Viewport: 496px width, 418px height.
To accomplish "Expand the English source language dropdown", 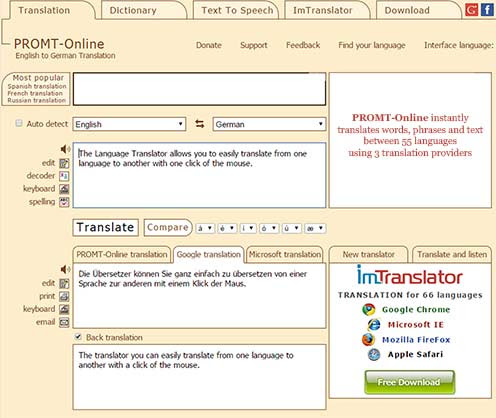I will click(129, 124).
